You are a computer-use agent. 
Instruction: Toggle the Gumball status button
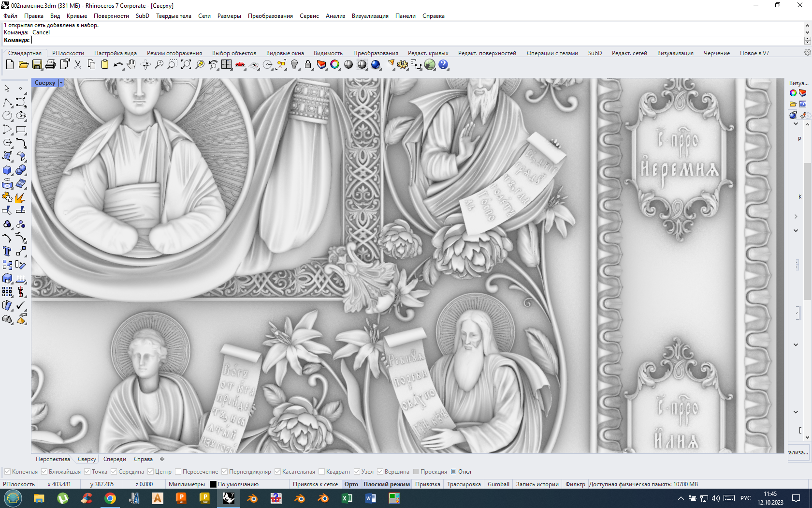[498, 484]
